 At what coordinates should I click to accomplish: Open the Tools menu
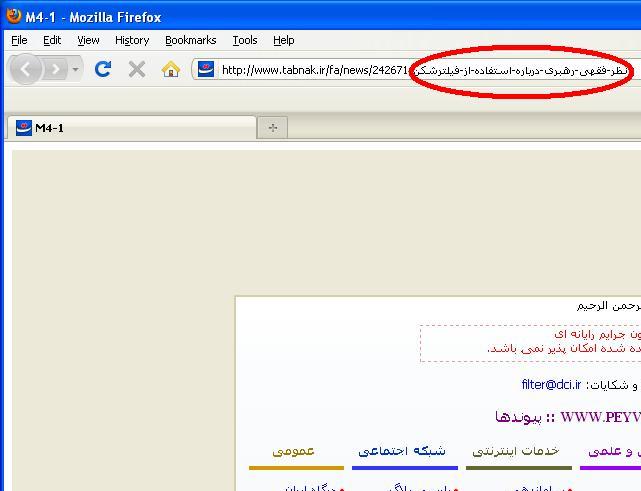[244, 40]
